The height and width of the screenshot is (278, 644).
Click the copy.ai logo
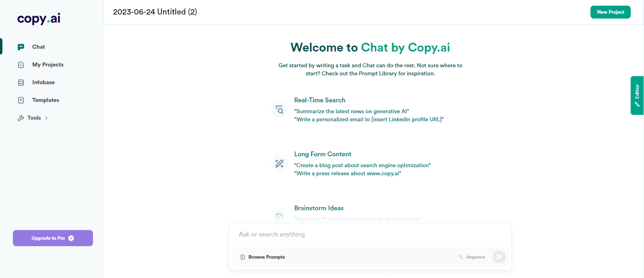pos(39,19)
